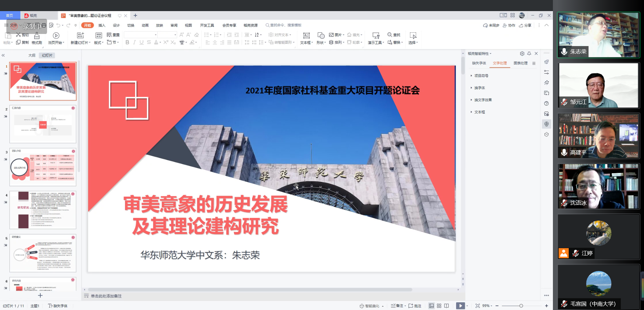Expand the 换文字效果 section
Screen dimensions: 644x310
coord(483,100)
